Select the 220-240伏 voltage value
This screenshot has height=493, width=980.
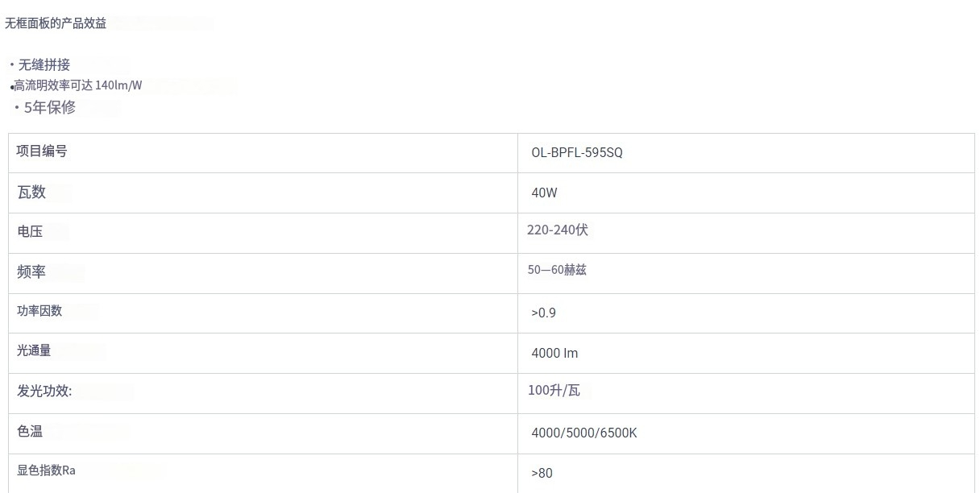point(558,230)
